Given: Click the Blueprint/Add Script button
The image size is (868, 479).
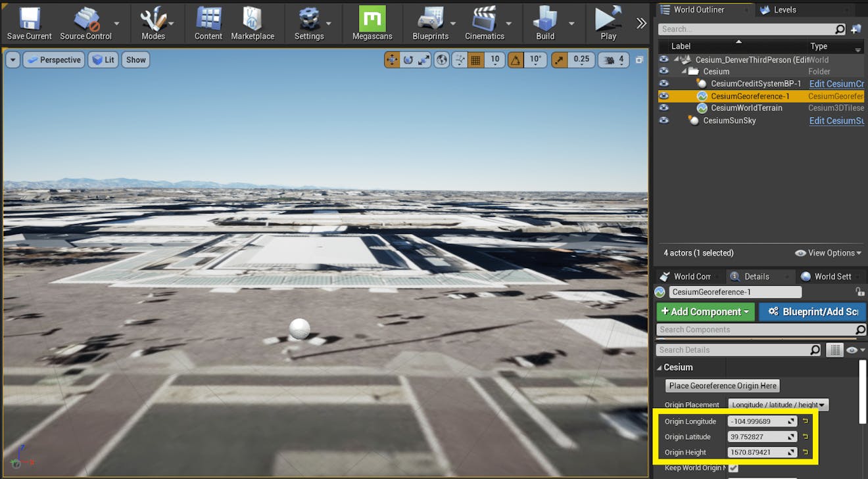Looking at the screenshot, I should click(x=812, y=311).
